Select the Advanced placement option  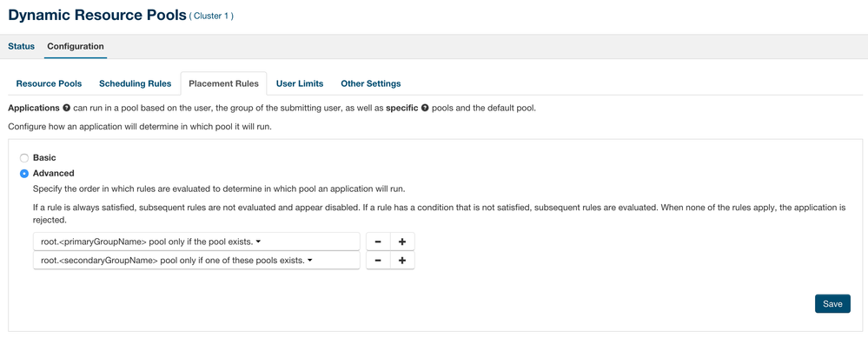(x=24, y=173)
